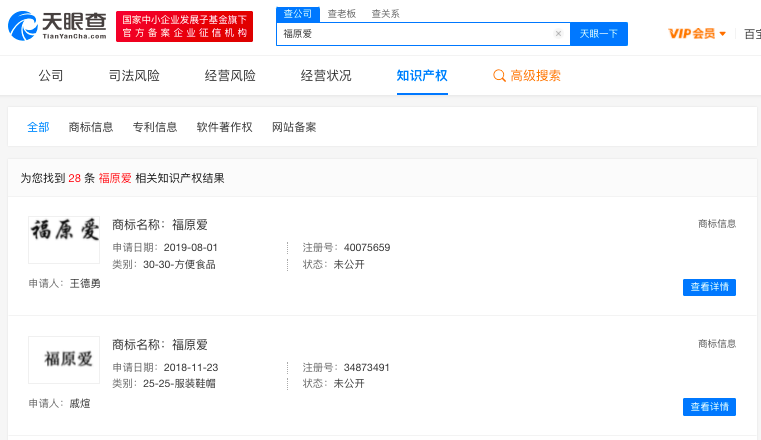
Task: Click 商标信息 tag on the 王德勇 result
Action: click(x=717, y=224)
